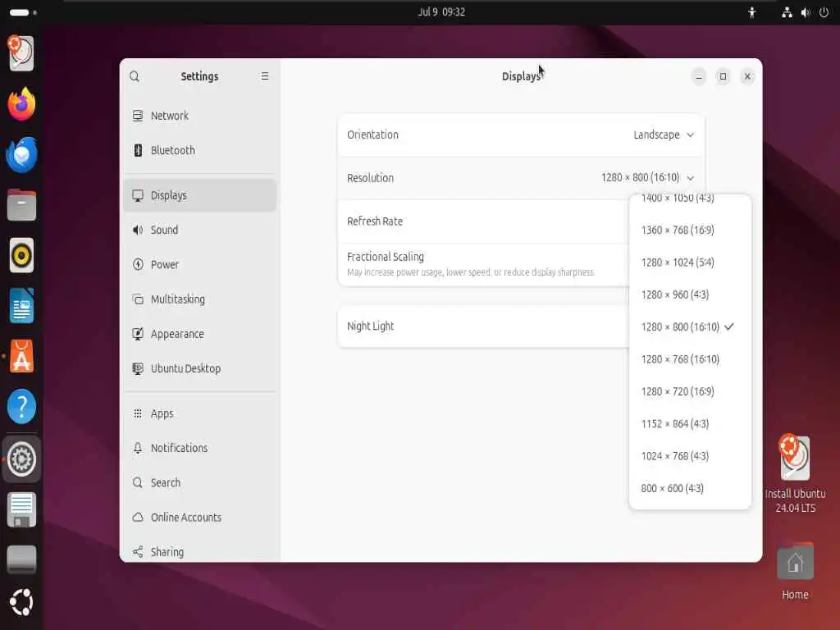Open Install Ubuntu 24.04 LTS desktop icon
The image size is (840, 630).
point(795,474)
